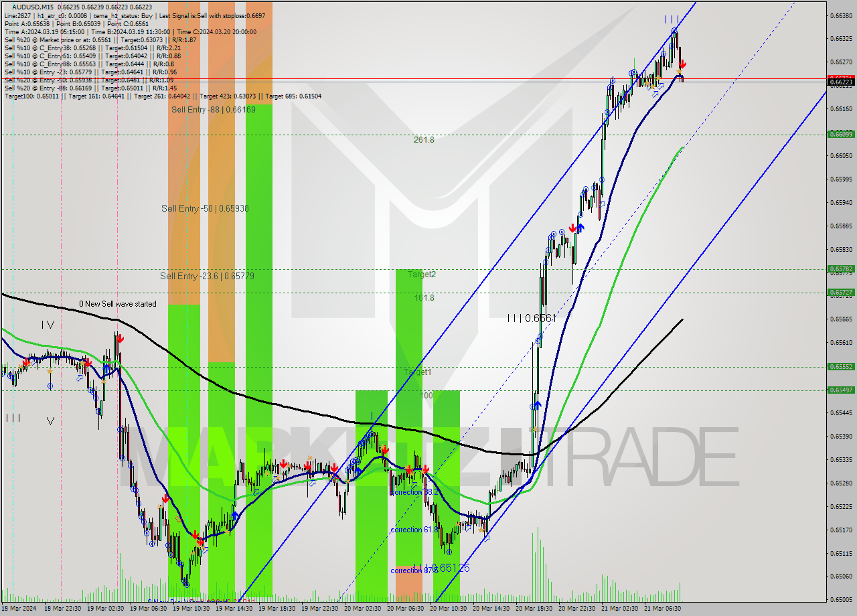
Task: Click the Target1 label on the chart
Action: [418, 372]
